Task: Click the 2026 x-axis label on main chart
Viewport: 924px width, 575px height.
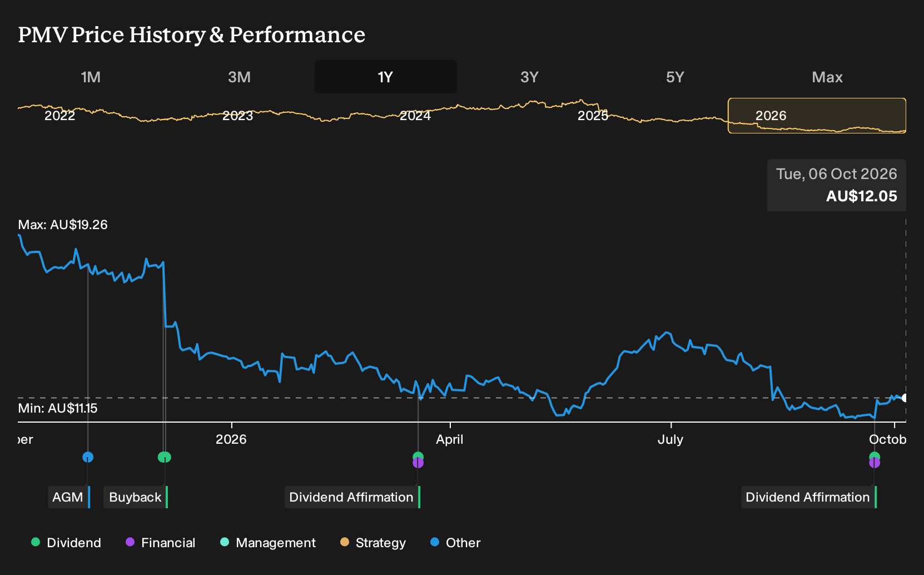Action: tap(231, 439)
